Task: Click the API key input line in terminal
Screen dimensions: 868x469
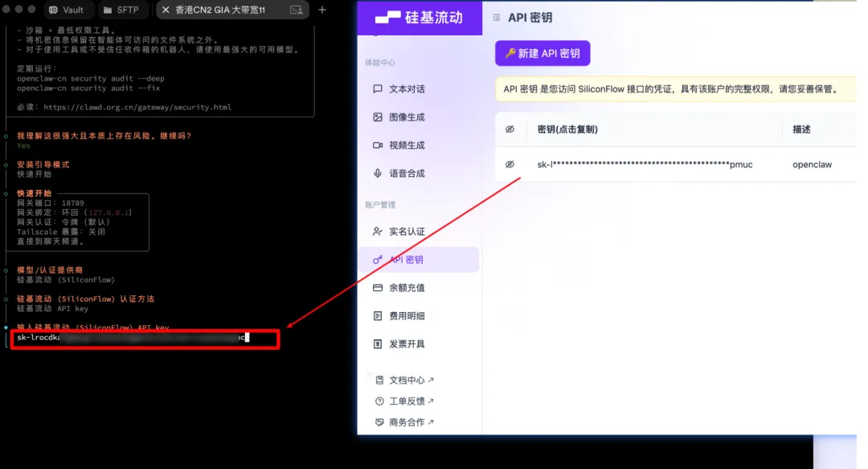Action: point(145,338)
